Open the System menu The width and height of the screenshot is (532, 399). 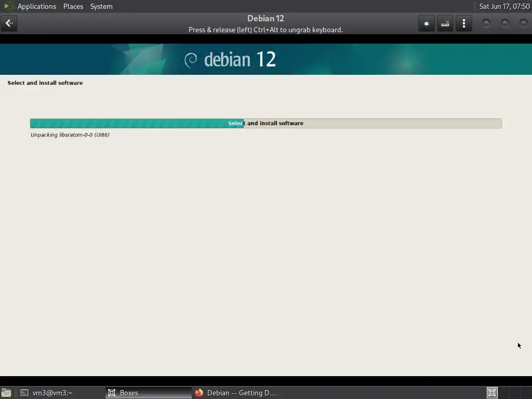(x=101, y=6)
